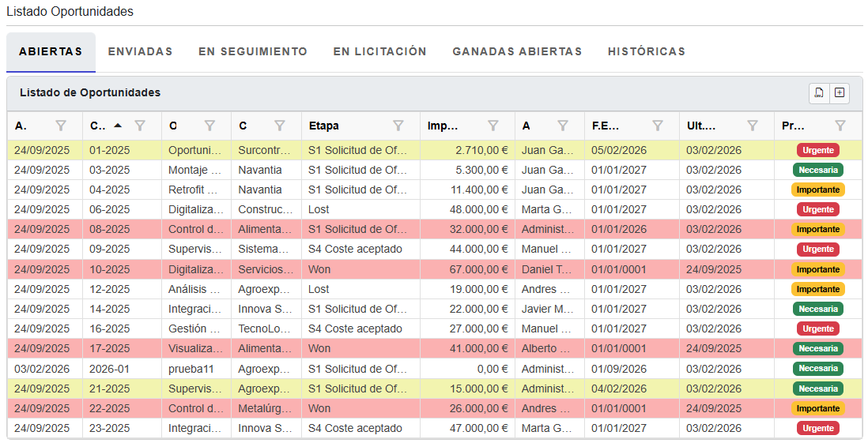Click Importante badge on row 04-2025
Screen dimensions: 868x443
pos(817,190)
